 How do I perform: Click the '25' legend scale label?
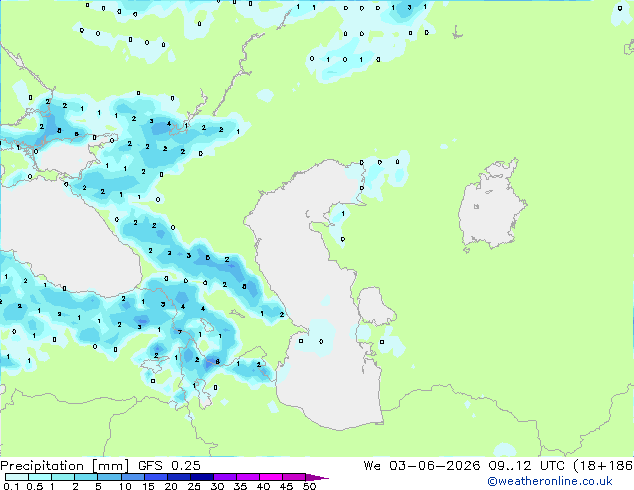(194, 486)
